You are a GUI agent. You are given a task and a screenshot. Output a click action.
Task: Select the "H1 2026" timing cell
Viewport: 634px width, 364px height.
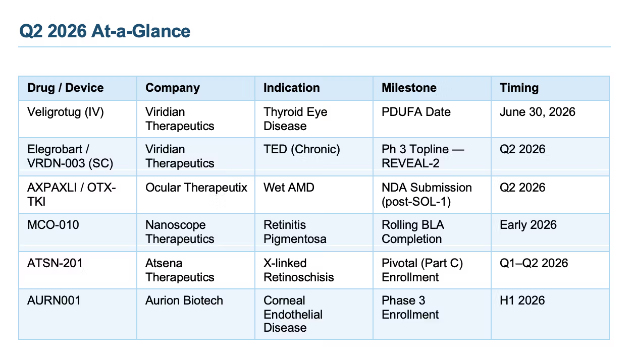tap(522, 300)
